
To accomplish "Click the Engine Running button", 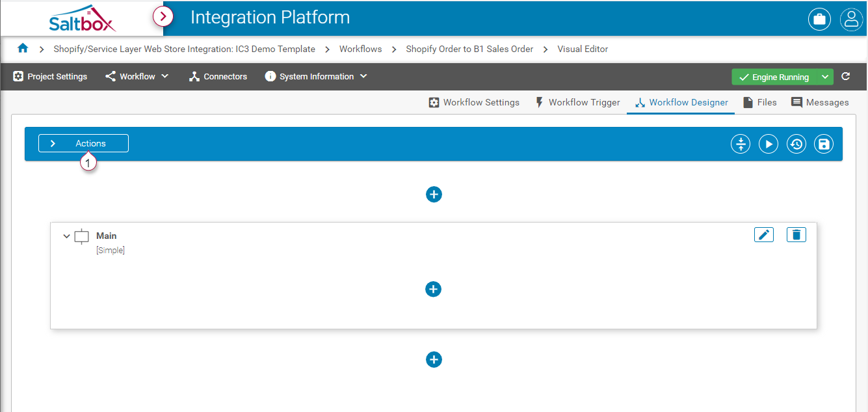I will tap(774, 77).
